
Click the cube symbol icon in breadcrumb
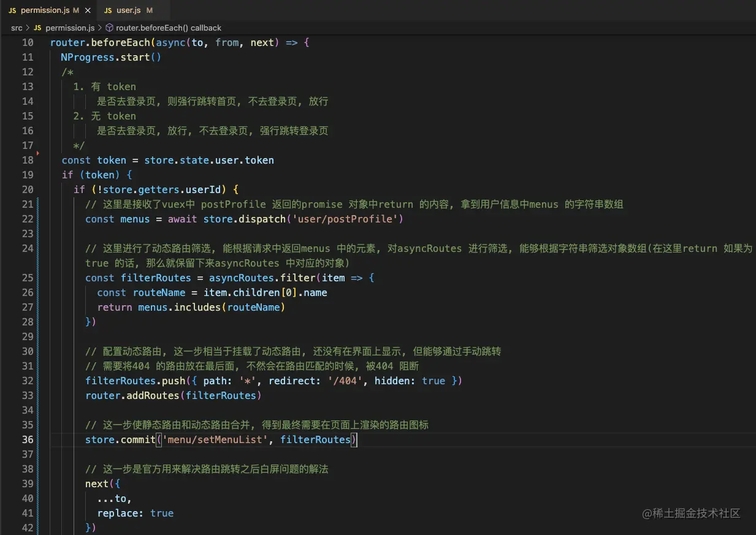[110, 28]
